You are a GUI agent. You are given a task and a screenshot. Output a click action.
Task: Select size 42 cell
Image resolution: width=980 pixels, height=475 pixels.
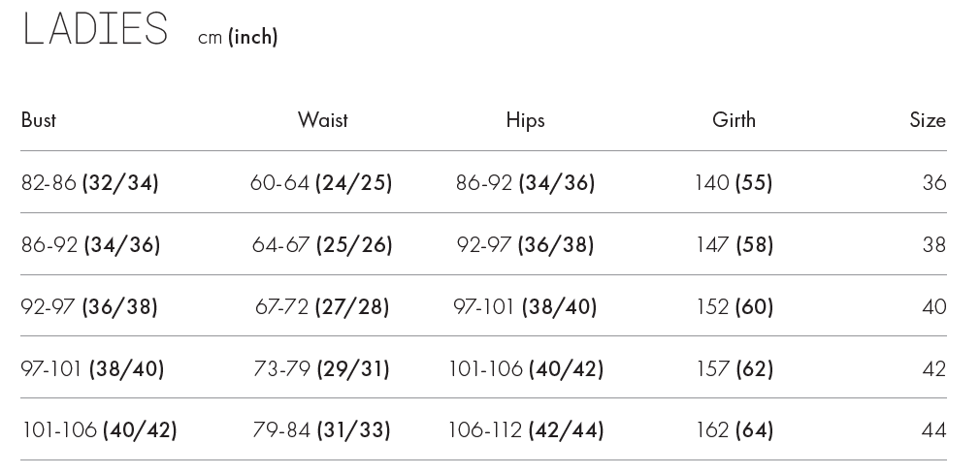[x=933, y=368]
